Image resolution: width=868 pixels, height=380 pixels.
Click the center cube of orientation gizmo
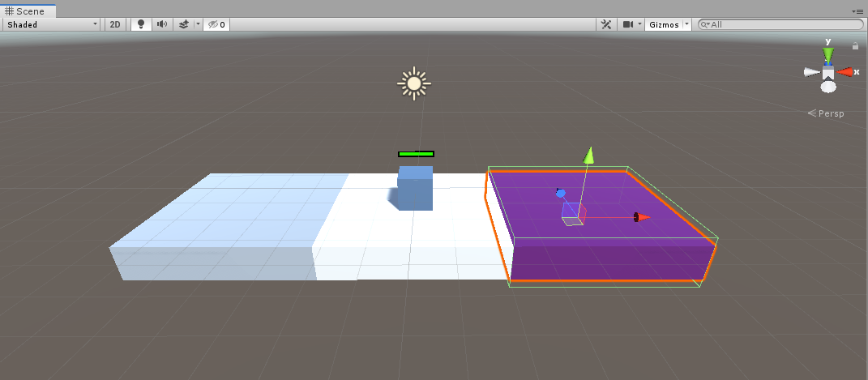pyautogui.click(x=828, y=73)
